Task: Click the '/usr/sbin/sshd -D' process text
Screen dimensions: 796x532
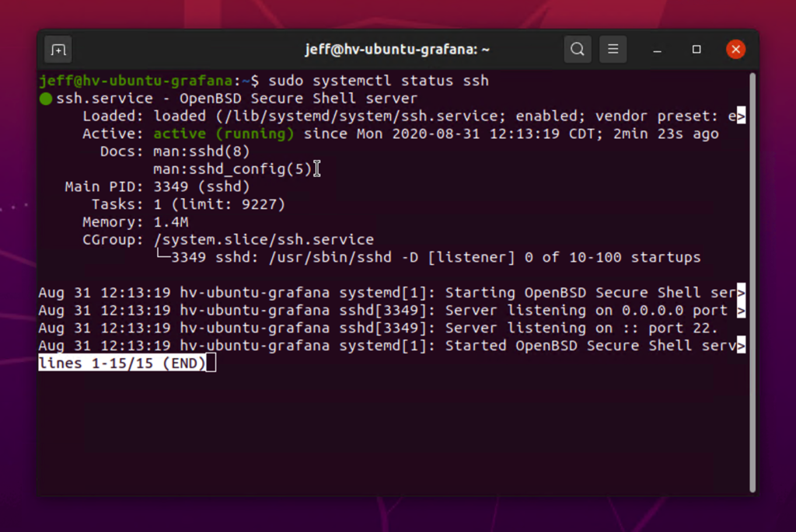Action: 343,257
